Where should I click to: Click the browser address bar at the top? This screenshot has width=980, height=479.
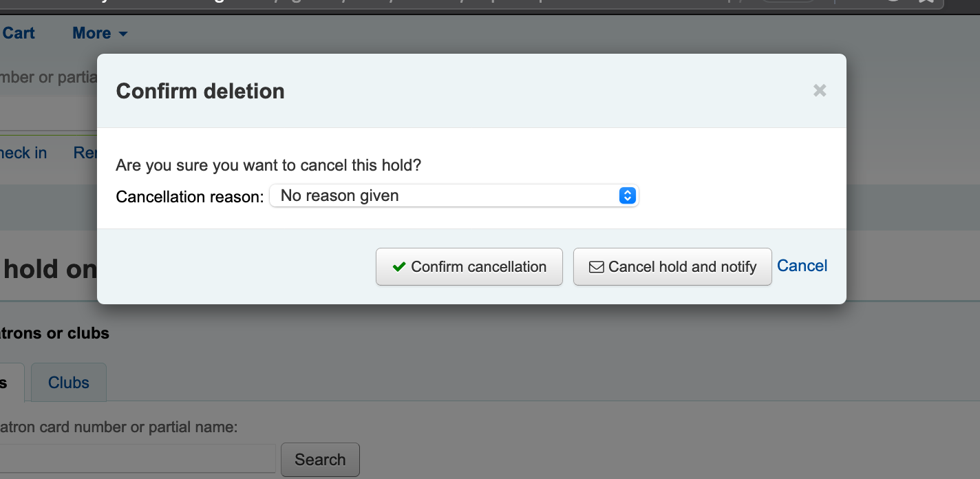point(413,3)
